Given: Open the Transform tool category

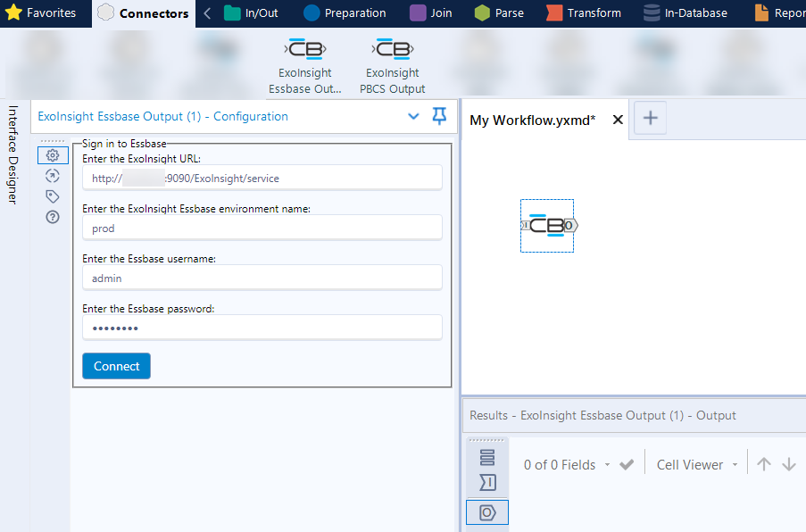Looking at the screenshot, I should 584,12.
